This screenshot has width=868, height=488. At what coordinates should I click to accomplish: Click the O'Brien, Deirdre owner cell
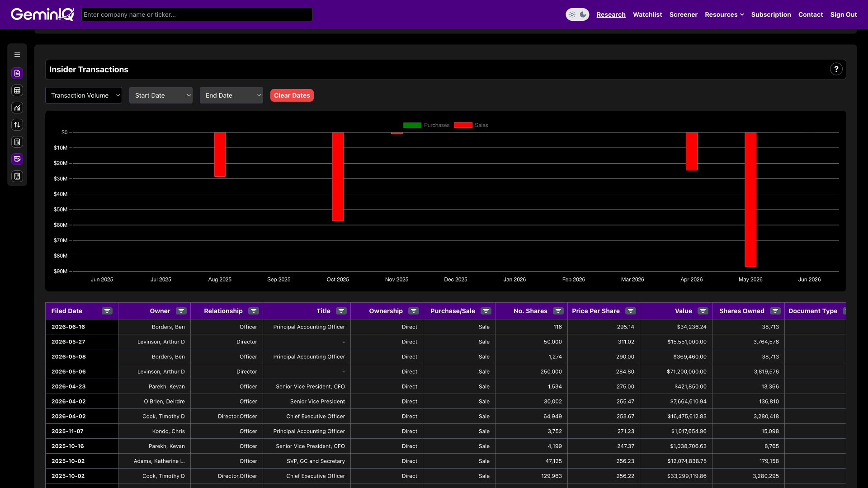click(154, 401)
